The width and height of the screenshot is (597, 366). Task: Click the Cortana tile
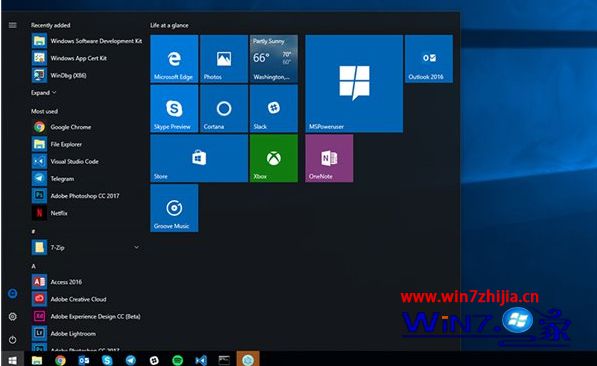click(x=224, y=109)
